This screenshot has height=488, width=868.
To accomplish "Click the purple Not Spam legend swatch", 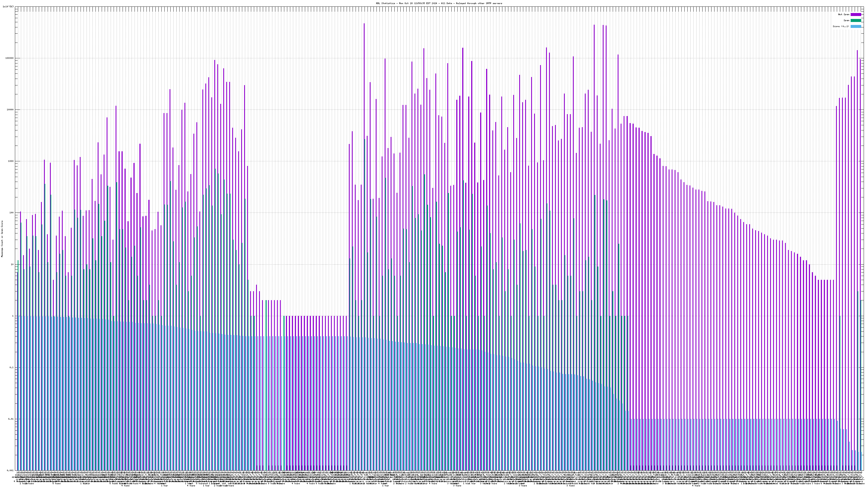I will tap(856, 14).
